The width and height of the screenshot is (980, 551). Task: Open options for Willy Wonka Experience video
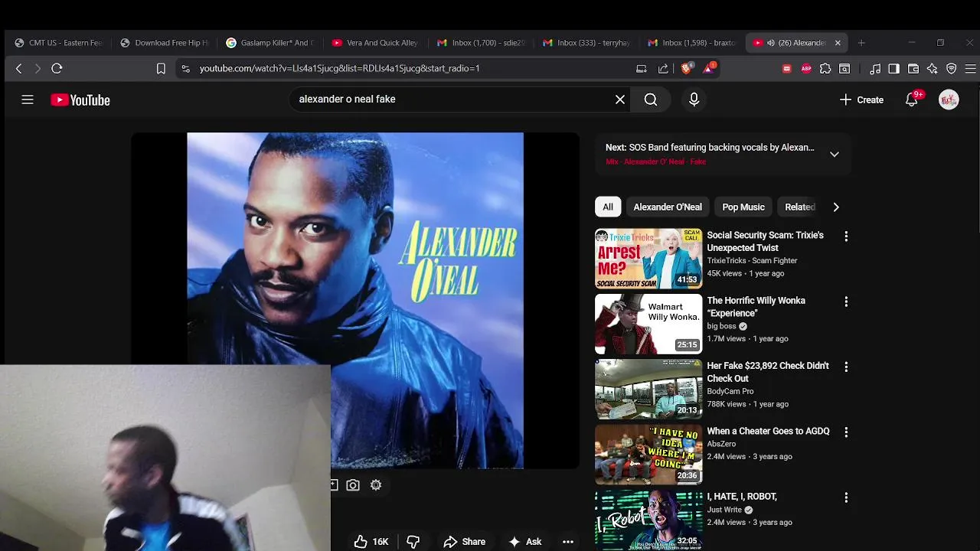tap(846, 302)
